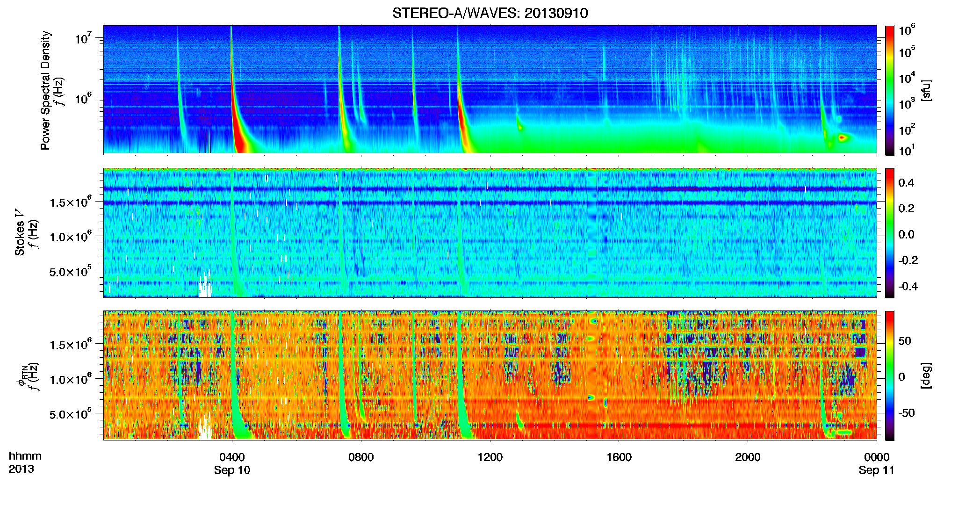Click the Sep 10 date label
Image resolution: width=980 pixels, height=505 pixels.
point(232,470)
